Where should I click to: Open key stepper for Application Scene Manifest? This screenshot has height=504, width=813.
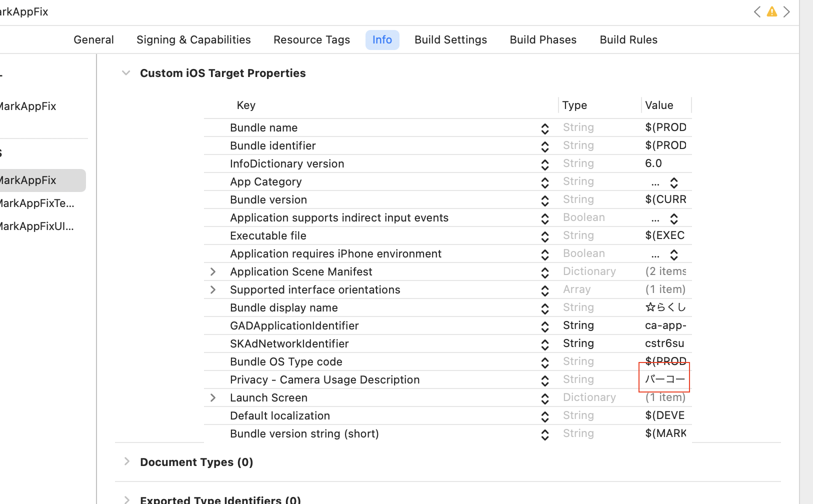pyautogui.click(x=545, y=272)
